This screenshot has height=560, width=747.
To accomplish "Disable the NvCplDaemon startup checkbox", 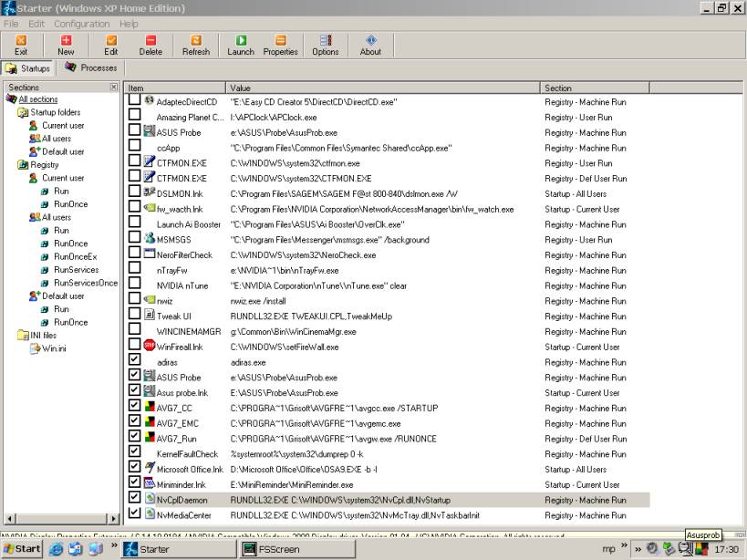I will coord(135,500).
